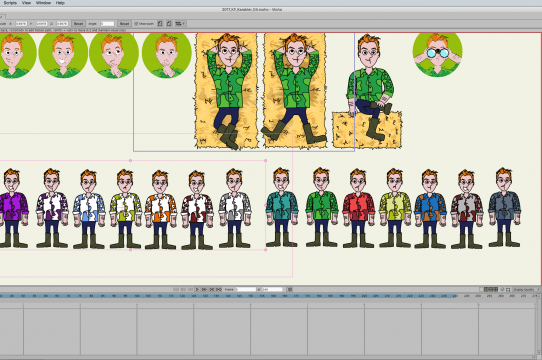This screenshot has height=360, width=542.
Task: Toggle the checkbox beside Display Quality
Action: tap(503, 289)
